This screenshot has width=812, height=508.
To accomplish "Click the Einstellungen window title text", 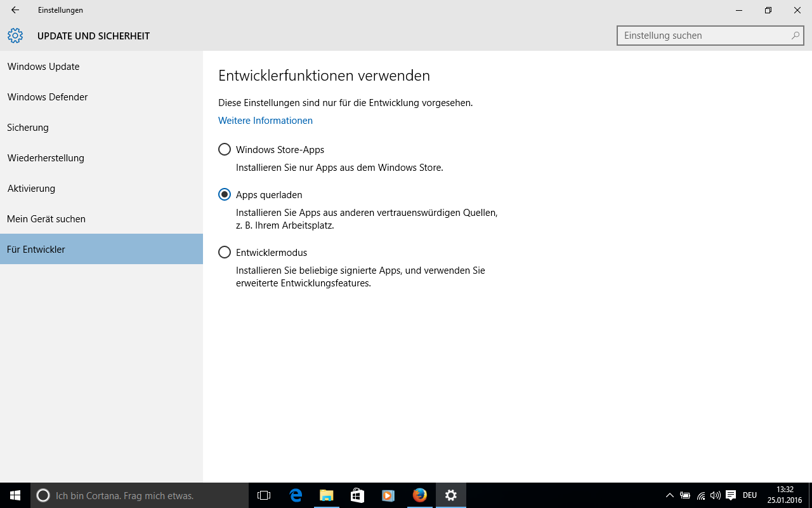I will pos(60,10).
